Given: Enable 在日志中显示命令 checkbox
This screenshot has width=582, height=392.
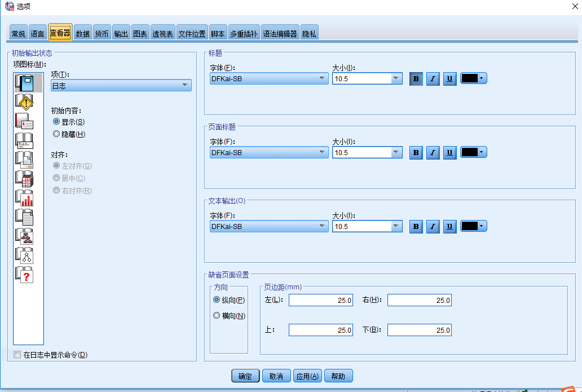Looking at the screenshot, I should pyautogui.click(x=17, y=354).
